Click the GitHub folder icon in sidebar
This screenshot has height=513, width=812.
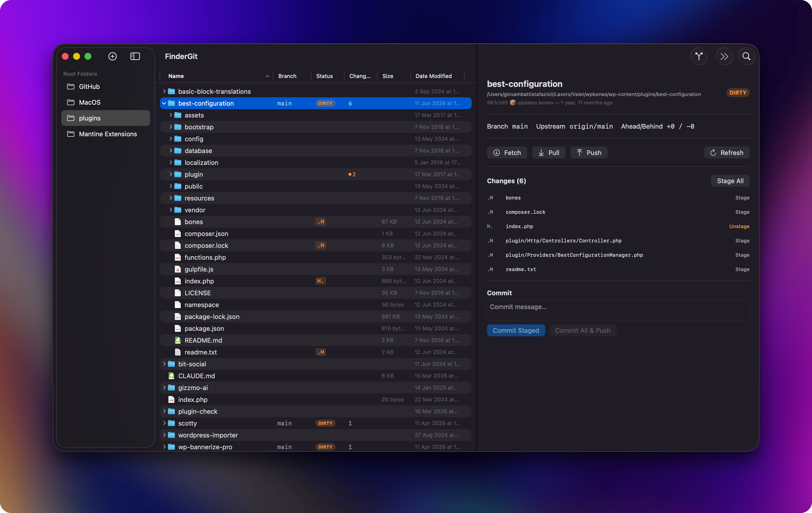tap(71, 87)
